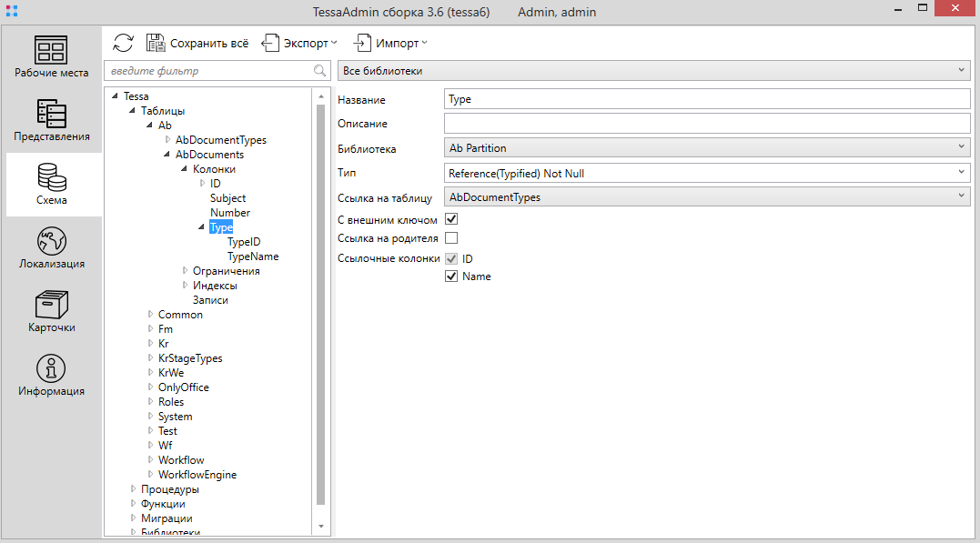The width and height of the screenshot is (980, 543).
Task: Open the Рабочие места sidebar section
Action: 52,56
